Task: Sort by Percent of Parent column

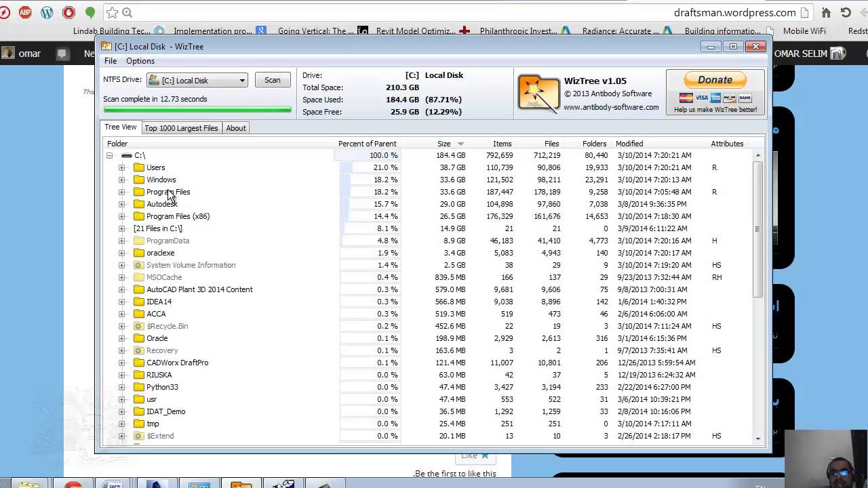Action: [x=367, y=144]
